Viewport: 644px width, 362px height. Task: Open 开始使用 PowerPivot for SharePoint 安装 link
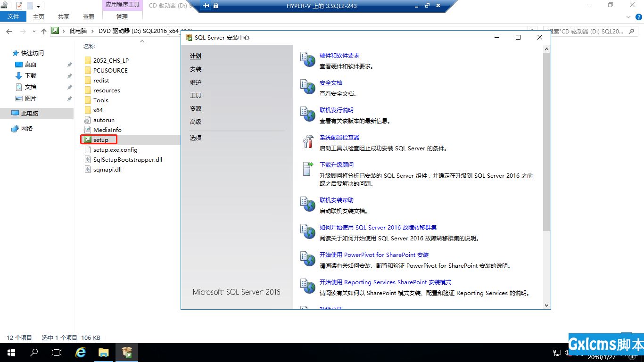click(x=374, y=255)
